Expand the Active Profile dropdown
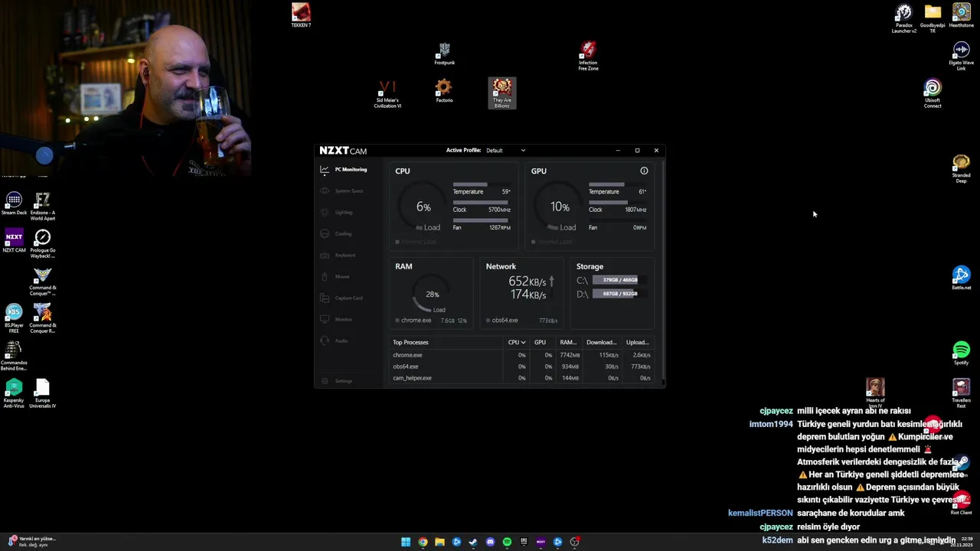Viewport: 980px width, 551px height. click(x=505, y=151)
